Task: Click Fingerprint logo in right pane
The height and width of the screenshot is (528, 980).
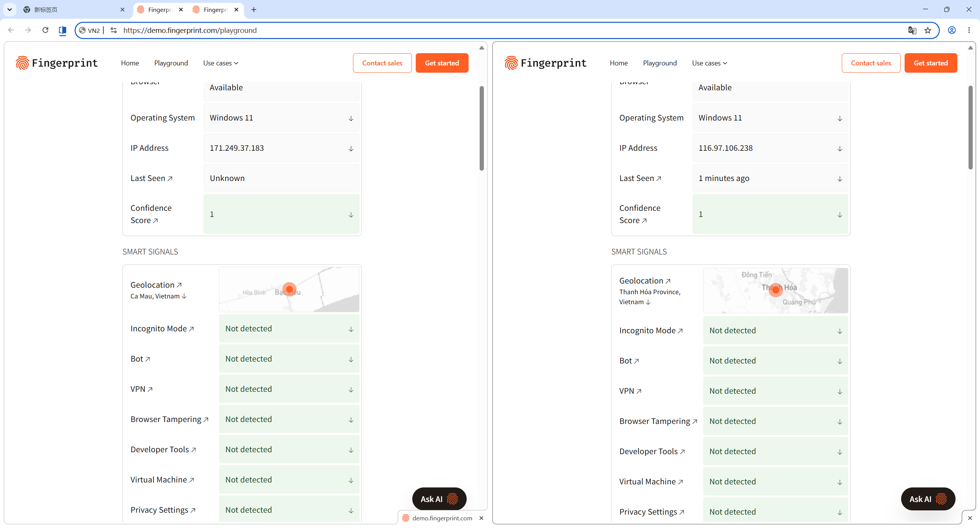Action: (x=546, y=63)
